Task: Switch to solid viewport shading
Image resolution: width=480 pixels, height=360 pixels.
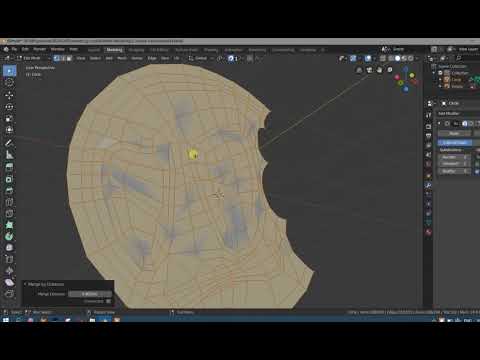Action: pyautogui.click(x=397, y=58)
